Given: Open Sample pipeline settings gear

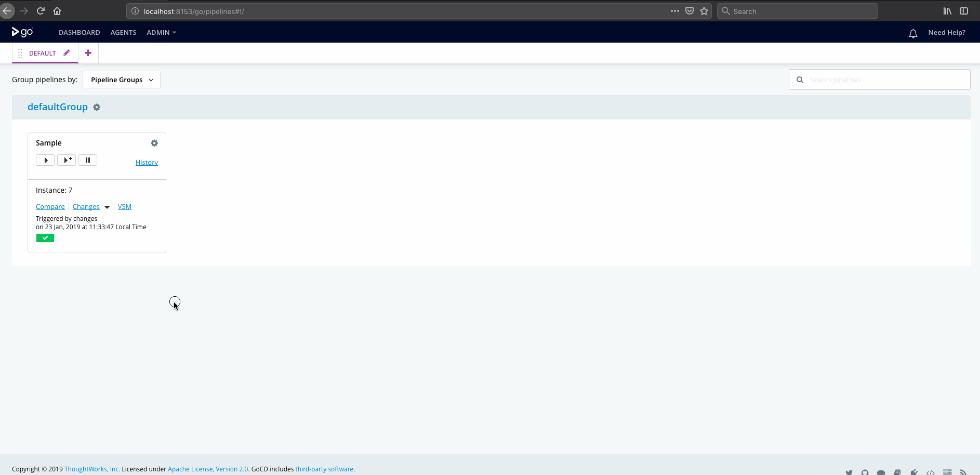Looking at the screenshot, I should (x=154, y=143).
